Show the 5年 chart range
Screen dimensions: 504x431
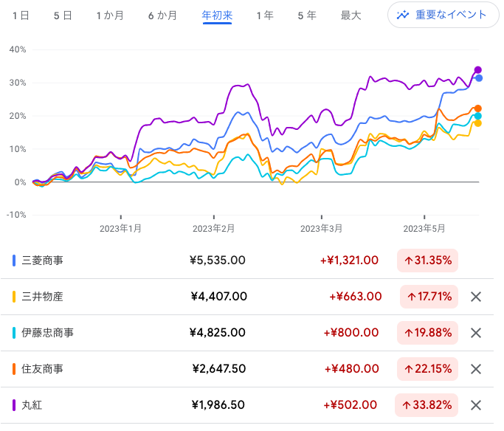pos(307,15)
